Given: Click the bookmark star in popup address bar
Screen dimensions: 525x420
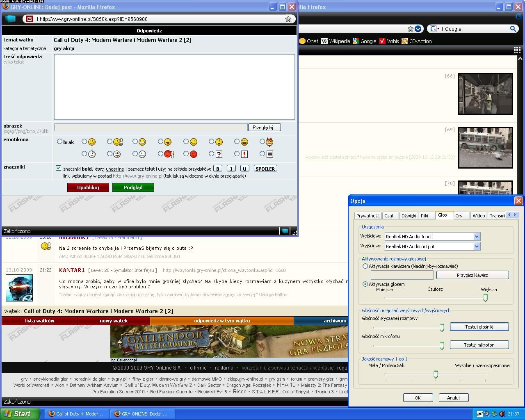Looking at the screenshot, I should tap(288, 19).
